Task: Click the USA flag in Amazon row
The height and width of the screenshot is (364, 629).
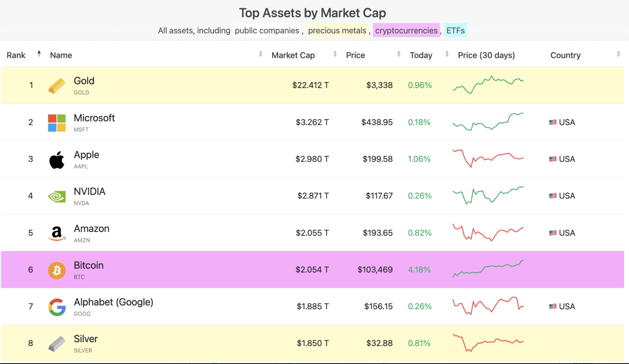Action: 553,233
